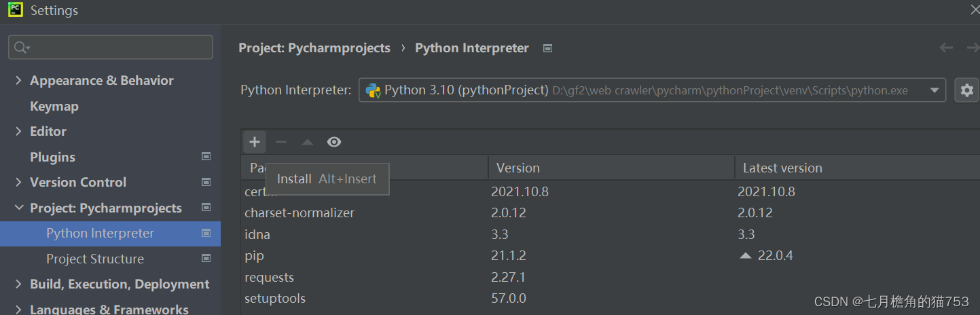Screen dimensions: 980x315
Task: Click project icon beside Python Interpreter breadcrumb
Action: [548, 48]
